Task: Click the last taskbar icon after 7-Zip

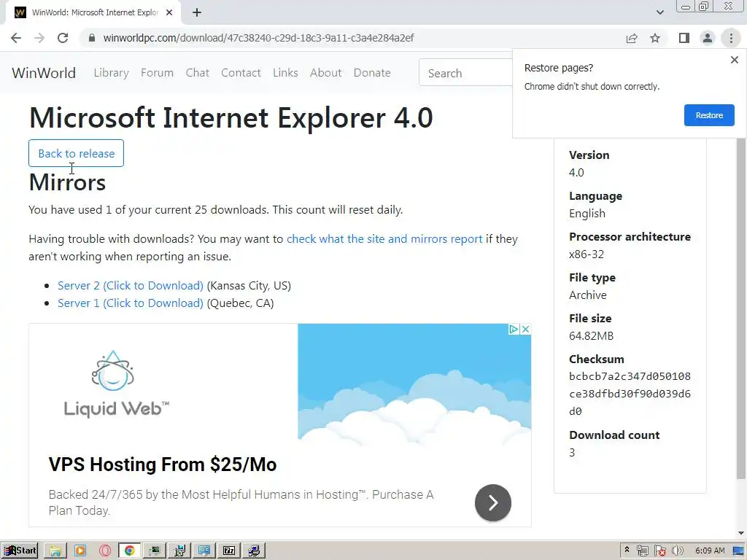Action: (x=254, y=551)
